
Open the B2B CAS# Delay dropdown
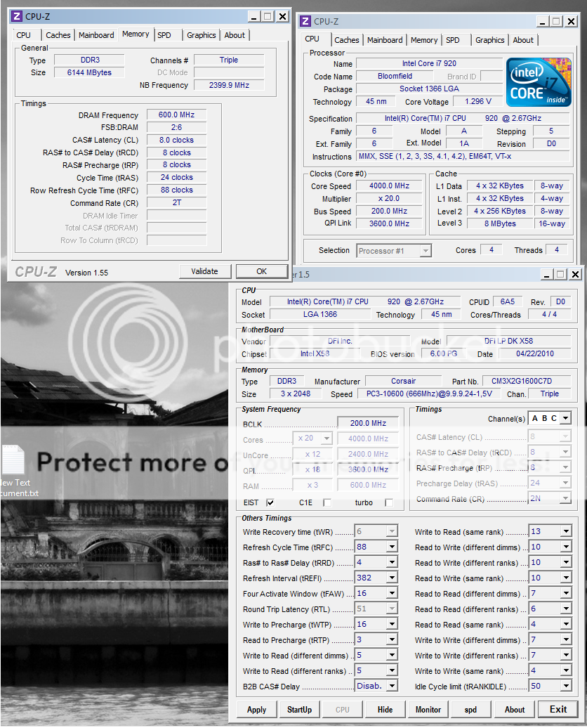point(392,687)
